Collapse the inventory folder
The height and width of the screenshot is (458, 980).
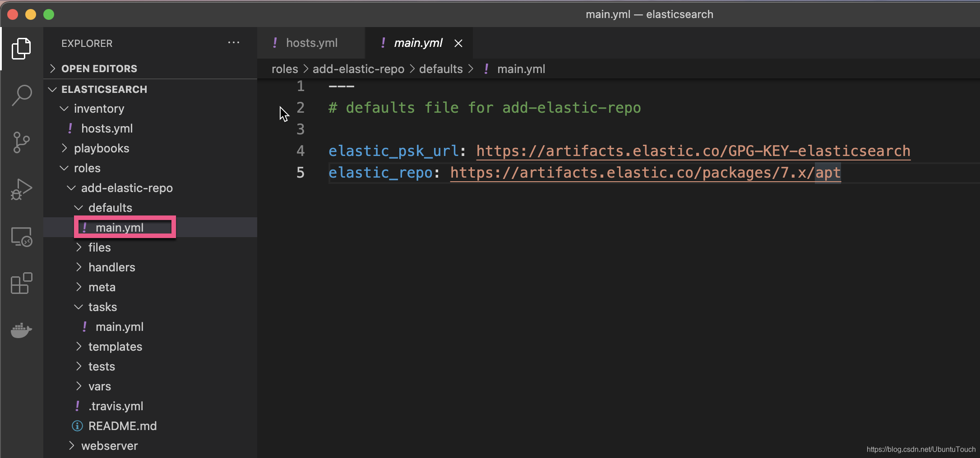150,109
